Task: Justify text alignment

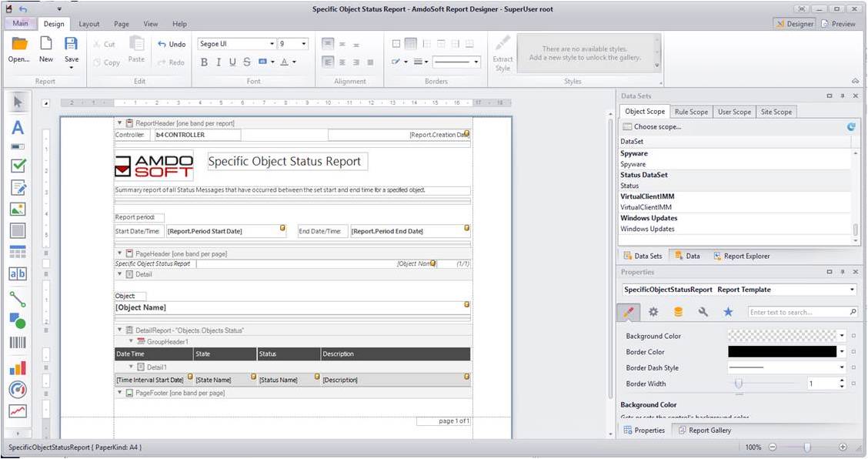Action: click(370, 62)
